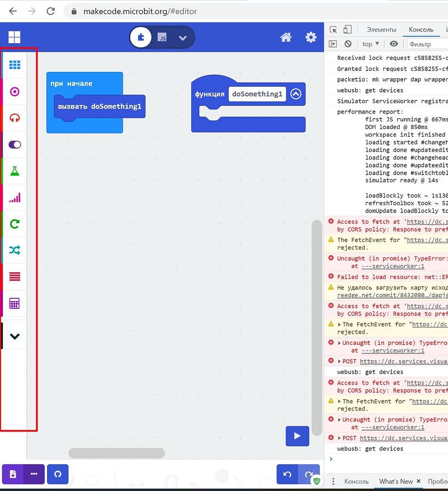The width and height of the screenshot is (448, 491).
Task: Expand the Advanced toolbox categories chevron
Action: click(x=14, y=335)
